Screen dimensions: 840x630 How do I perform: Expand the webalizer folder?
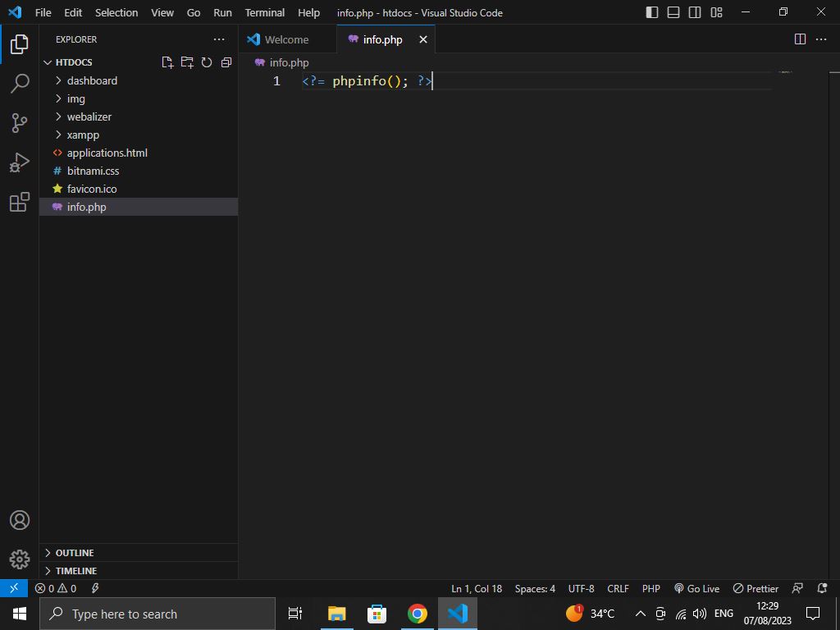(138, 116)
